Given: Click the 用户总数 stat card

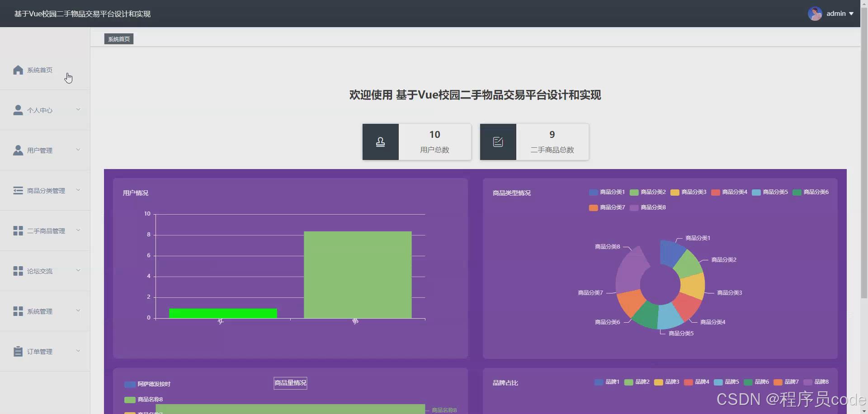Looking at the screenshot, I should [x=434, y=141].
